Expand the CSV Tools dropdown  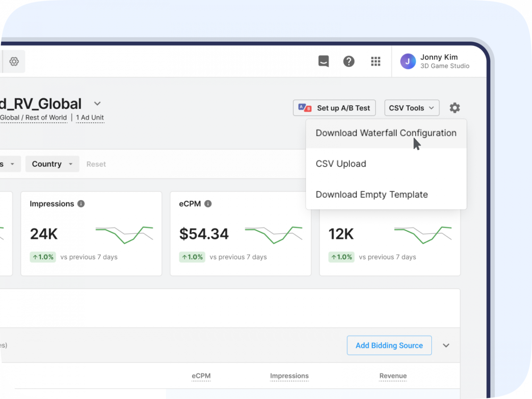tap(411, 108)
